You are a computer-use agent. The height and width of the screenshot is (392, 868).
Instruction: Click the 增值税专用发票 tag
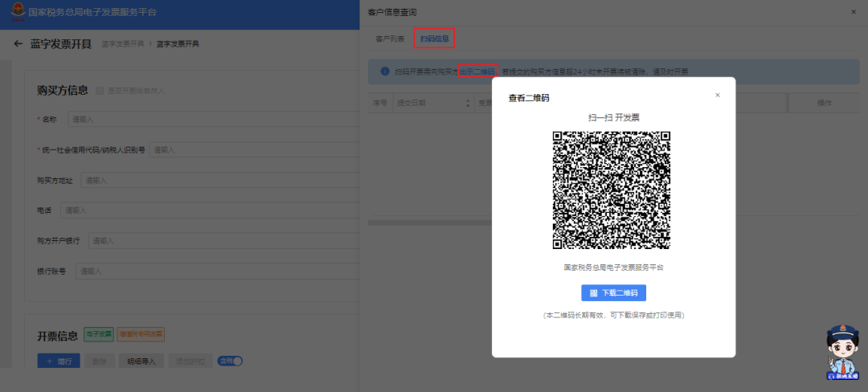[141, 334]
